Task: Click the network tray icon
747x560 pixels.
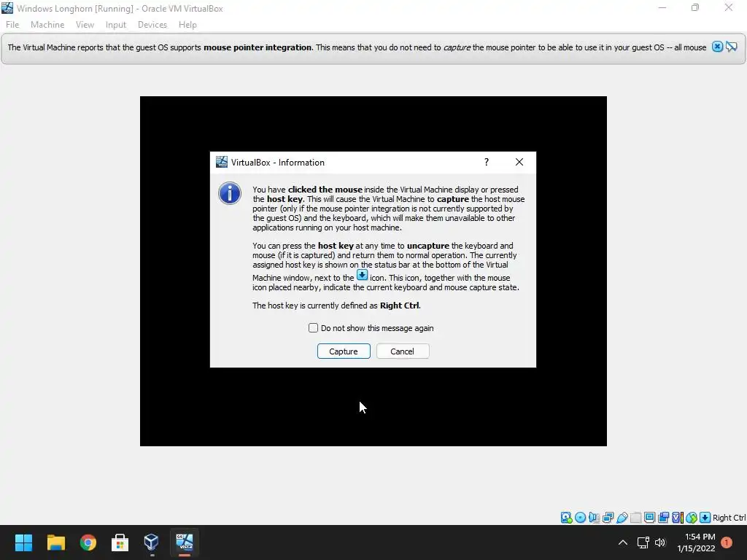Action: tap(643, 542)
